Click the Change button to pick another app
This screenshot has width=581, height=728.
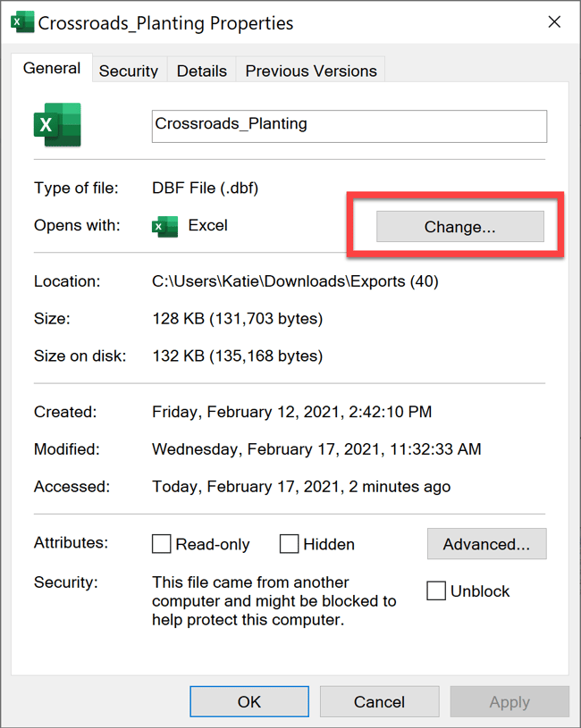459,226
